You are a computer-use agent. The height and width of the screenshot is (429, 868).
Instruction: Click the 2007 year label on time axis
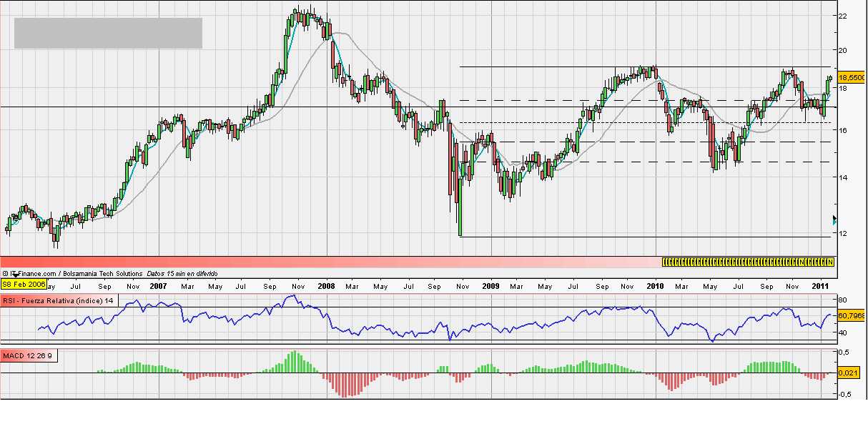coord(157,286)
